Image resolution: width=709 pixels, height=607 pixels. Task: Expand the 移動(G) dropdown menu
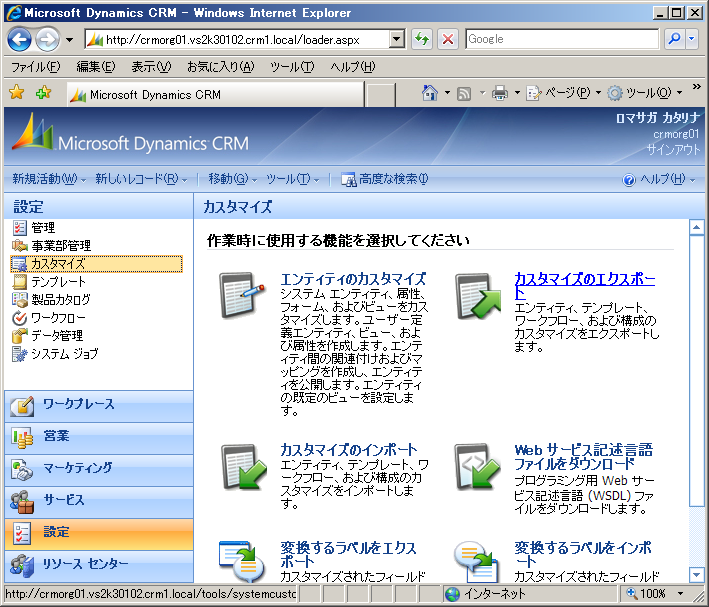pyautogui.click(x=254, y=180)
